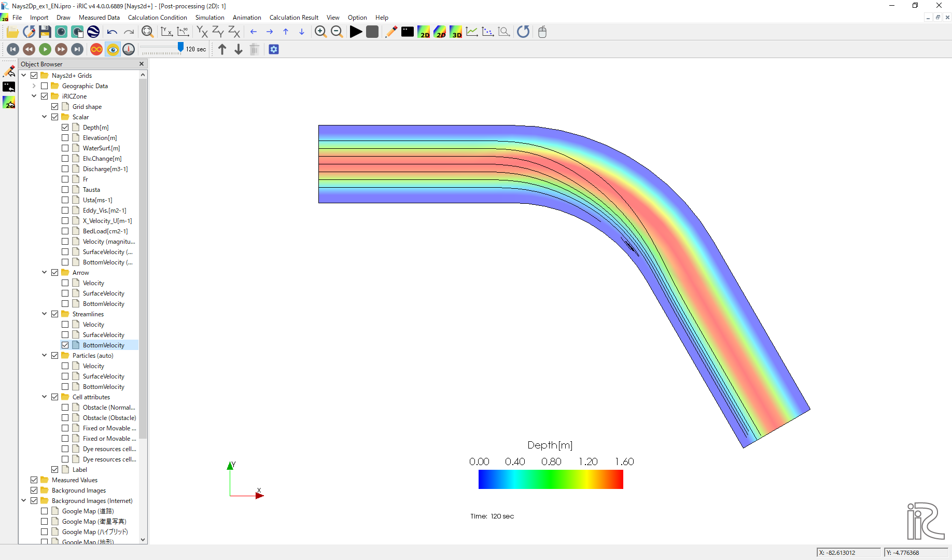Image resolution: width=952 pixels, height=560 pixels.
Task: Zoom in with the plus magnifier
Action: (x=320, y=32)
